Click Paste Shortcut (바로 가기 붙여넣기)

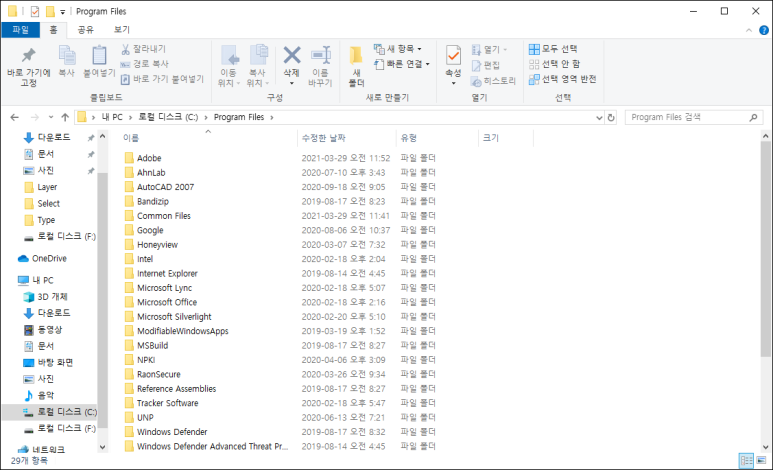(x=162, y=79)
